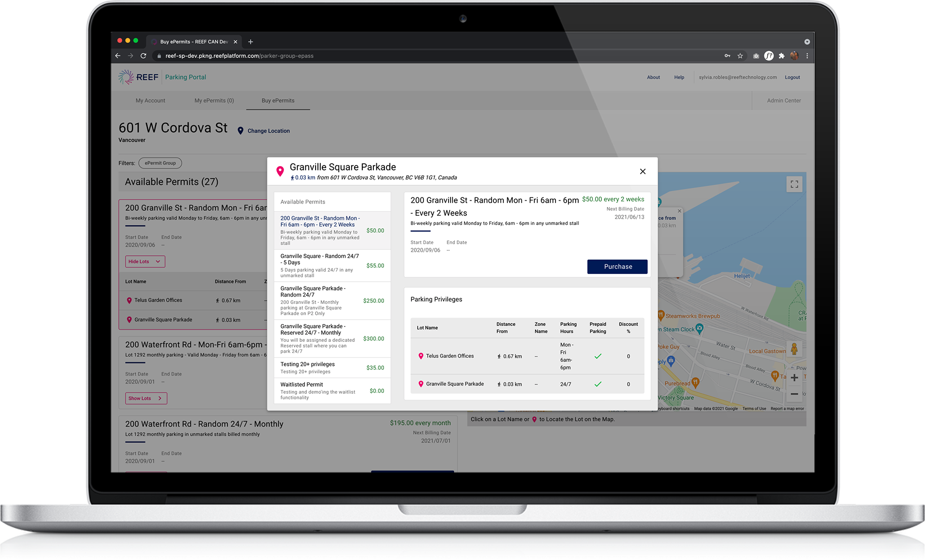Zoom out on the map
The image size is (925, 560).
[794, 394]
